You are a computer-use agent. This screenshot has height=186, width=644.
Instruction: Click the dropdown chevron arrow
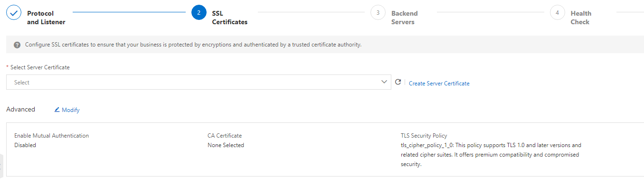click(384, 82)
